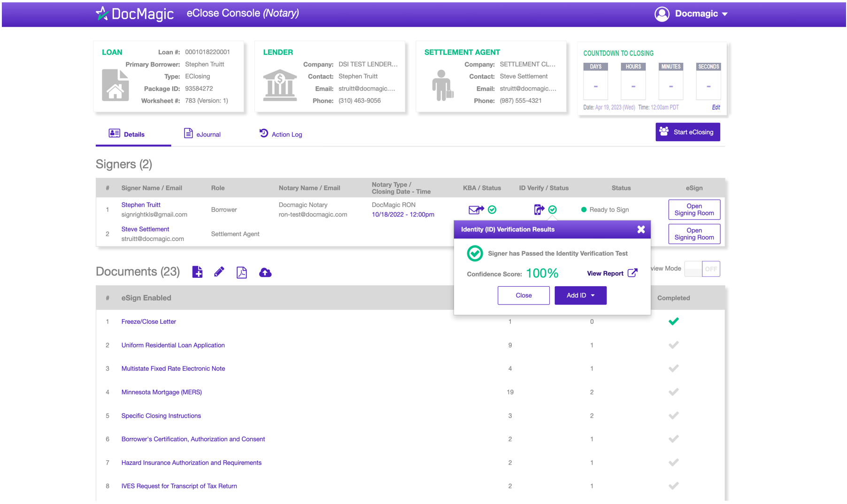Screen dimensions: 847x504
Task: Click completed checkmark for Minnesota Mortgage row
Action: click(x=674, y=392)
